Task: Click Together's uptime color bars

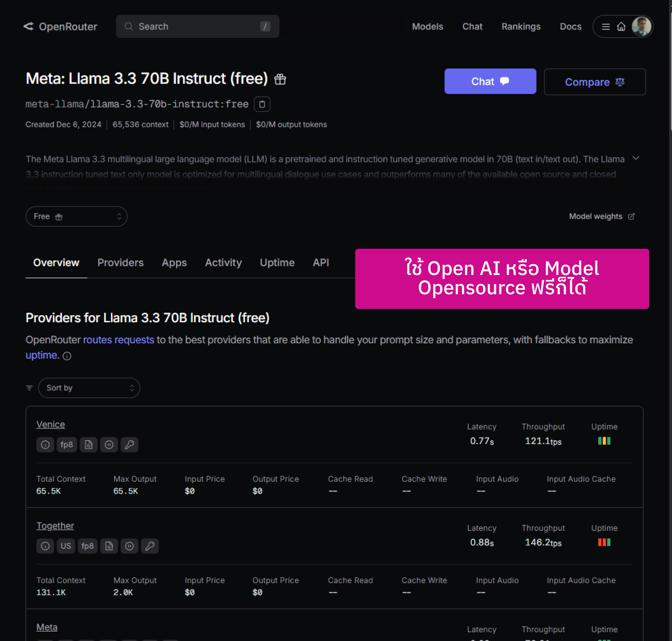Action: point(604,543)
